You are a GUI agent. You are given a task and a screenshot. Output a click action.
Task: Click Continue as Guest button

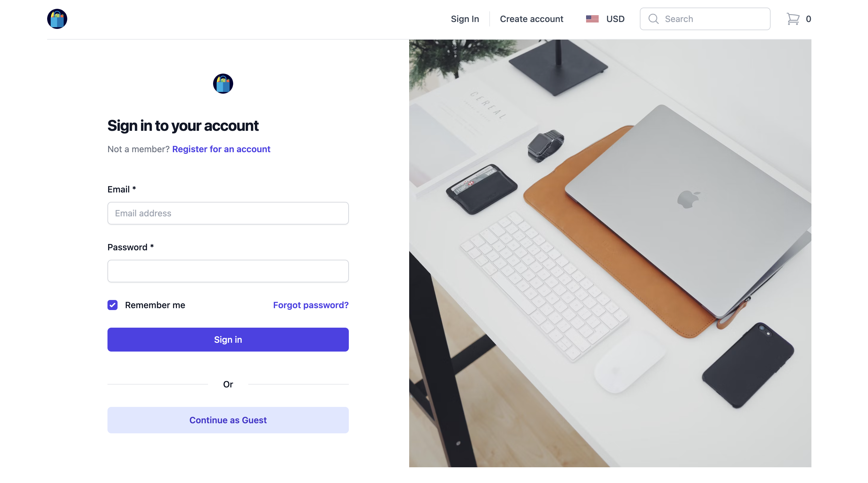point(228,420)
